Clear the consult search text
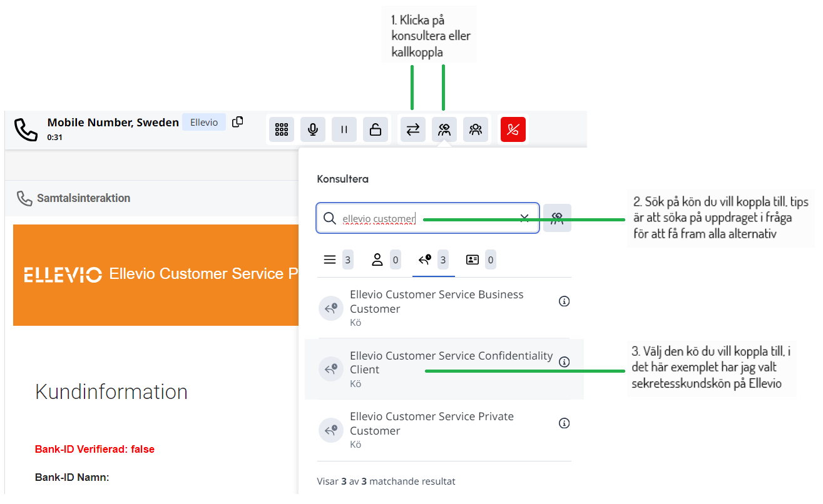Image resolution: width=823 pixels, height=504 pixels. coord(524,218)
